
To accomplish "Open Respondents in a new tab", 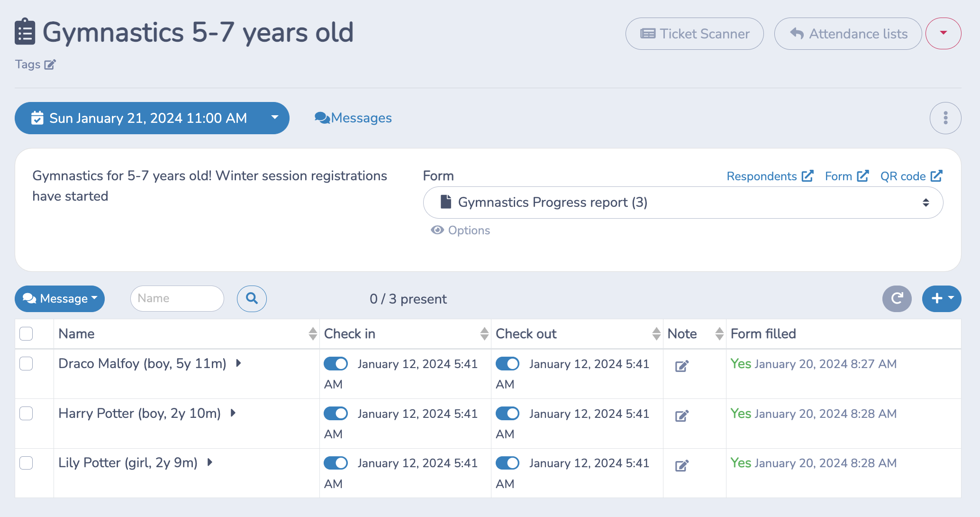I will 769,176.
